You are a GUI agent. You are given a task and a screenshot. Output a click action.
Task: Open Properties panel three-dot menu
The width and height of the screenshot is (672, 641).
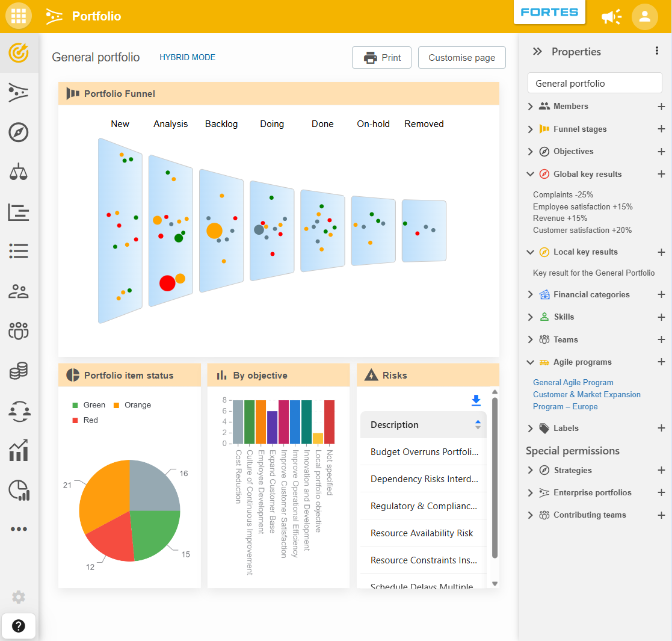(656, 51)
